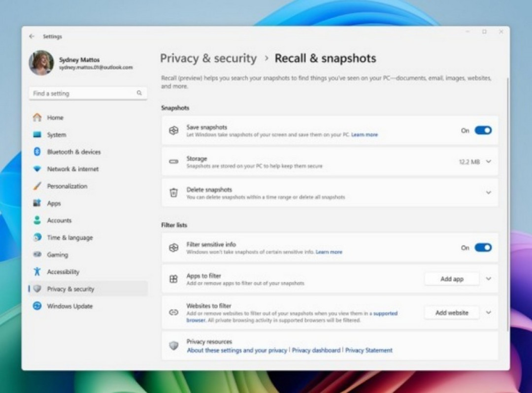532x393 pixels.
Task: Click the Find a setting search box
Action: 88,93
